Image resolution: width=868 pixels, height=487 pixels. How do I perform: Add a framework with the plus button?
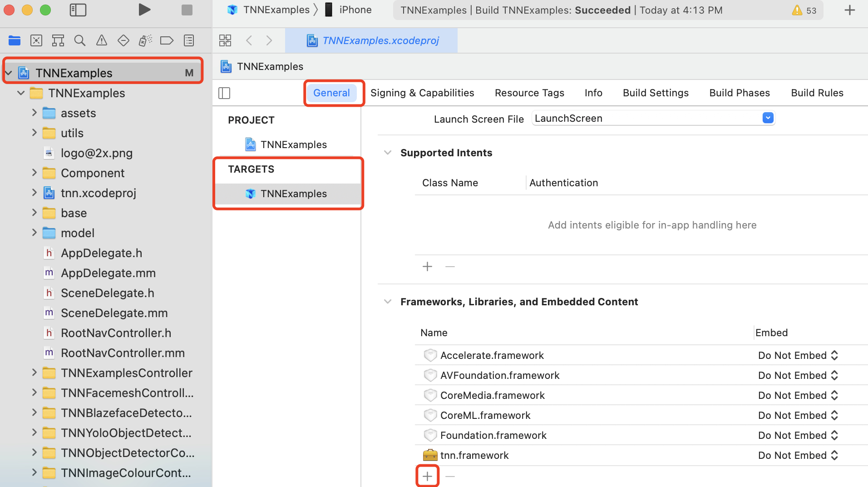(x=427, y=476)
